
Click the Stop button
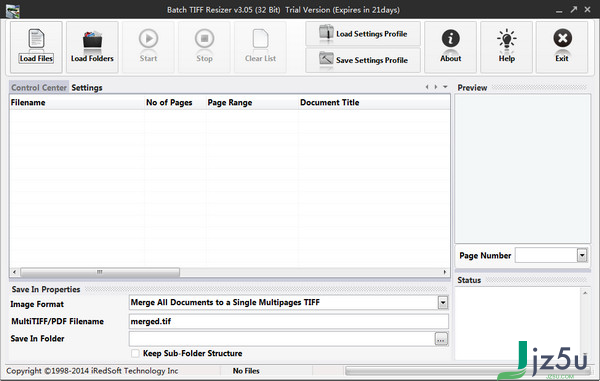click(204, 47)
